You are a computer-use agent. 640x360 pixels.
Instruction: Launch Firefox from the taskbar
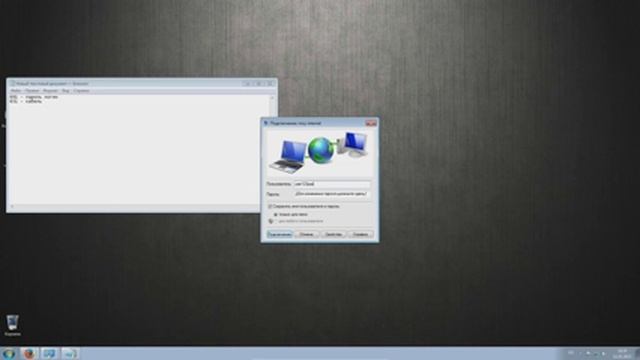(x=29, y=353)
